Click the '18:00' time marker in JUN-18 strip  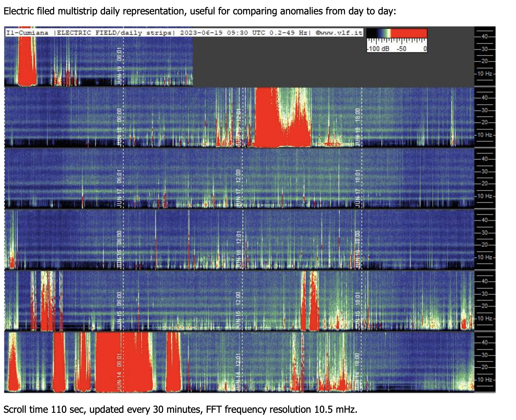[357, 115]
